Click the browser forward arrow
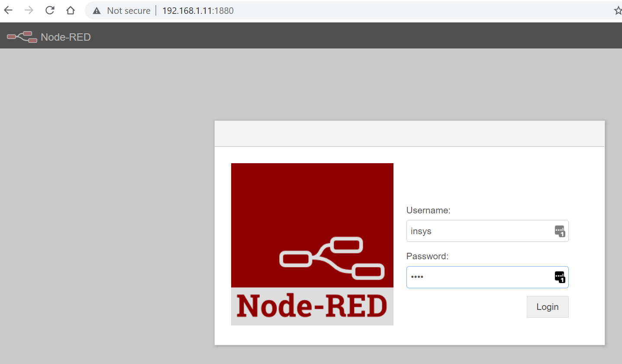Image resolution: width=622 pixels, height=364 pixels. click(x=29, y=10)
